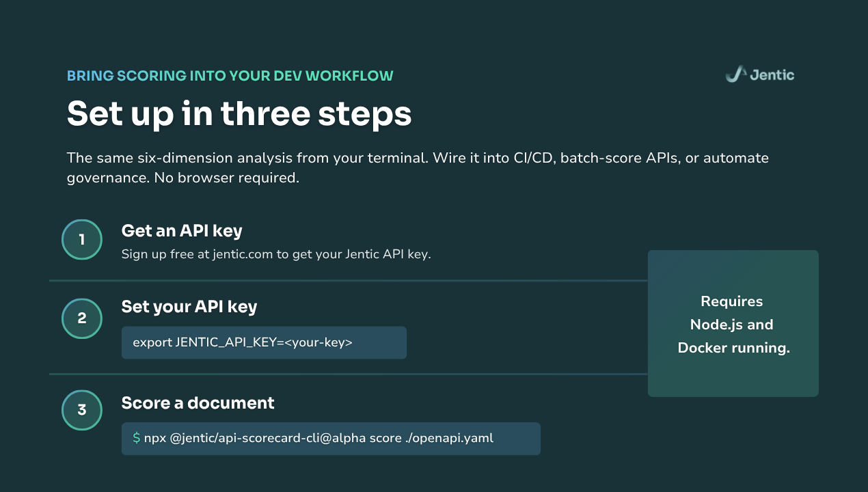
Task: Click the export JENTIC_API_KEY code box
Action: click(264, 342)
